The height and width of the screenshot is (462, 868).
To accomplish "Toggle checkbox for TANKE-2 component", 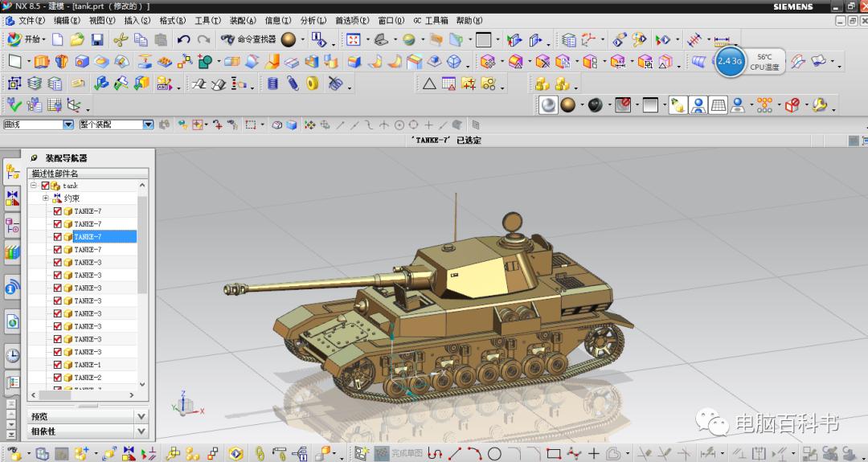I will tap(58, 378).
